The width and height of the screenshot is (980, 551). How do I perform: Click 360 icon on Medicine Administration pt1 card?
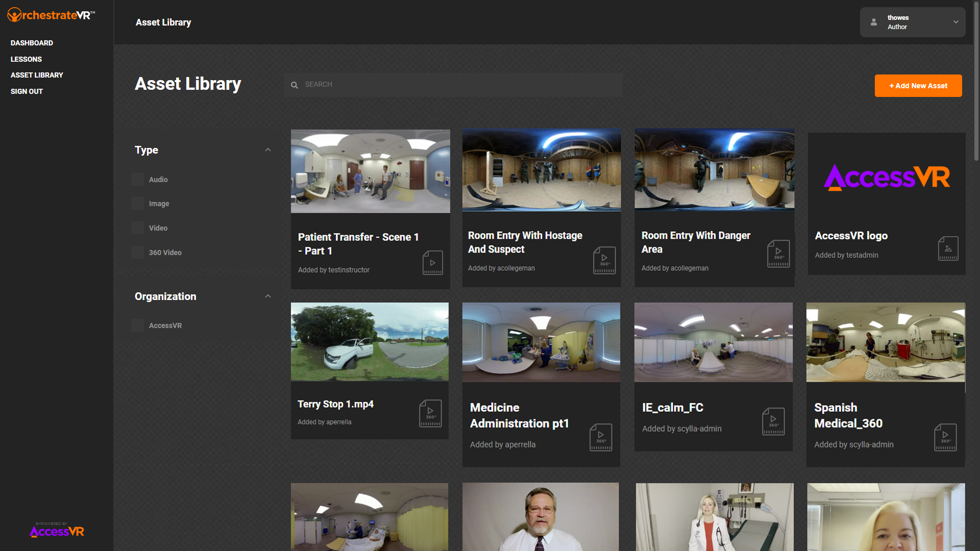(x=601, y=437)
